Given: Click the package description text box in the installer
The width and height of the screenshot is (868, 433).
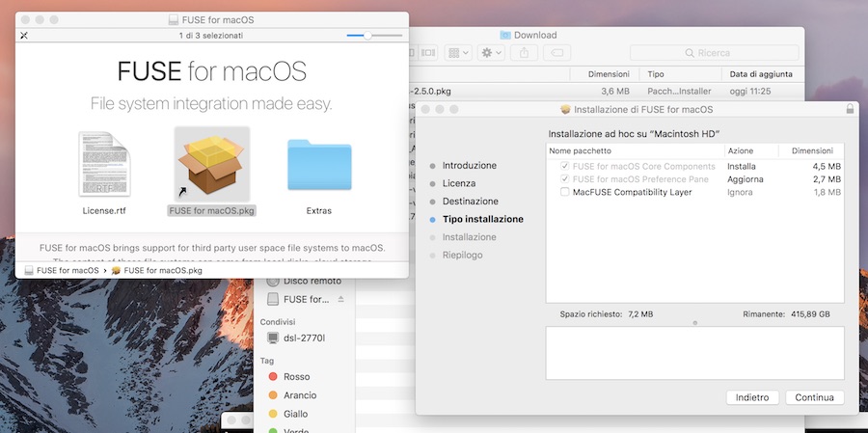Looking at the screenshot, I should click(x=694, y=353).
